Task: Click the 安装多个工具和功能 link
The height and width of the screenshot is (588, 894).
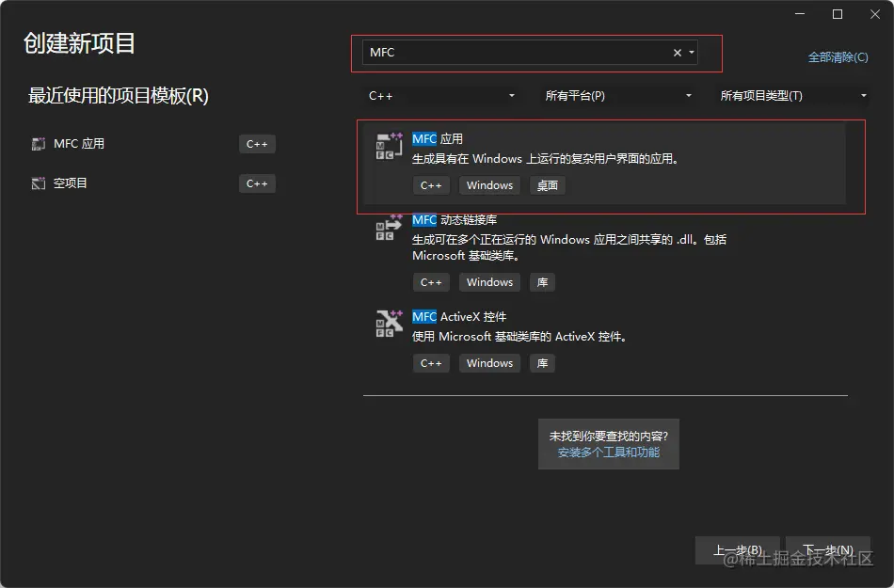Action: 608,453
